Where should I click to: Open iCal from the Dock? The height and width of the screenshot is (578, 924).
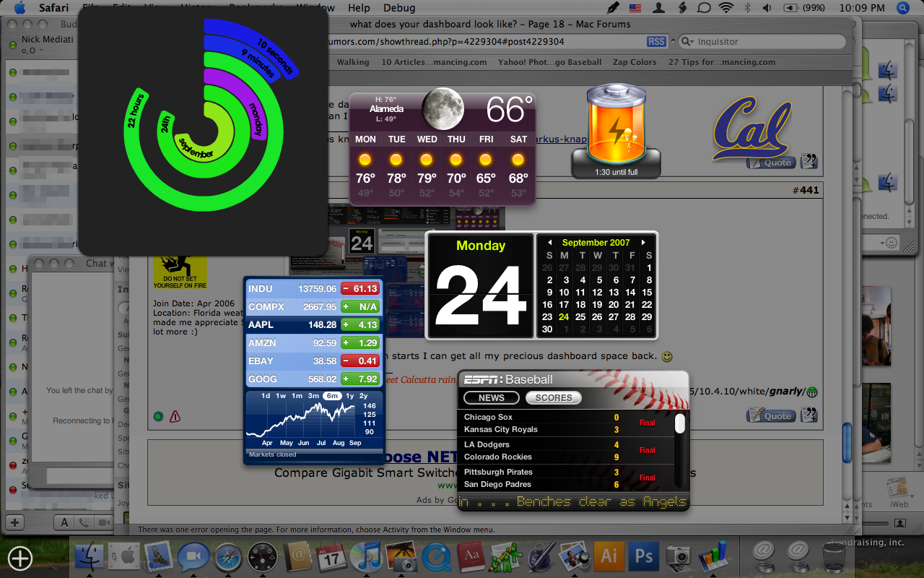pyautogui.click(x=331, y=556)
